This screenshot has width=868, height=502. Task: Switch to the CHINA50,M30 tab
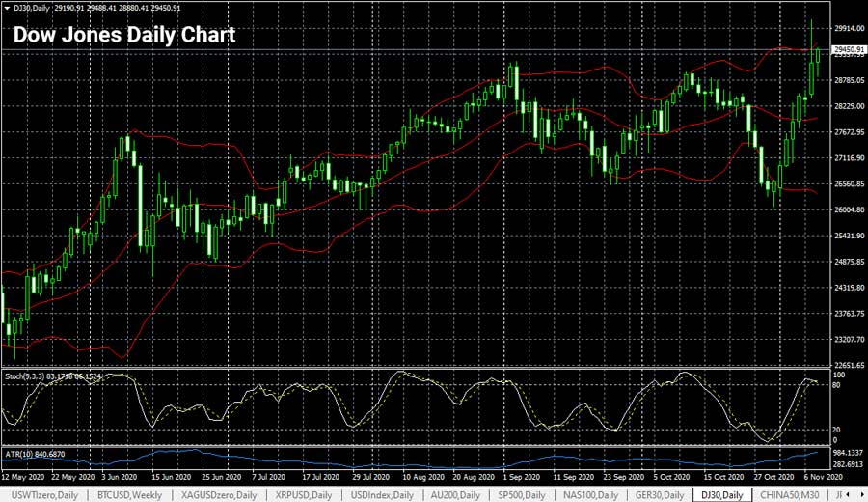(x=794, y=495)
